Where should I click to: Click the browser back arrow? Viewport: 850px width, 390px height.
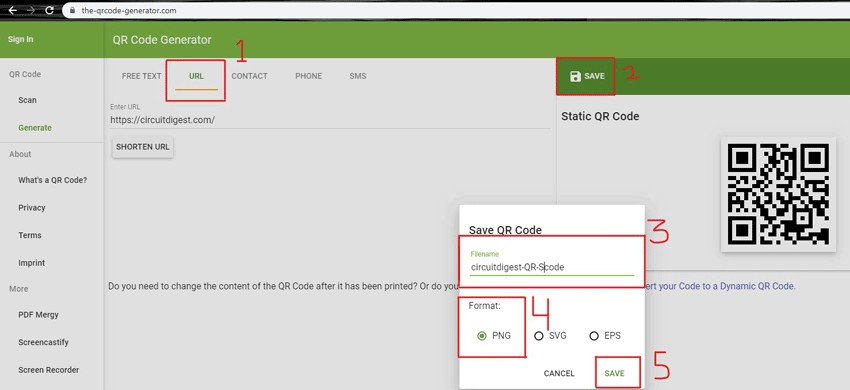pos(13,10)
